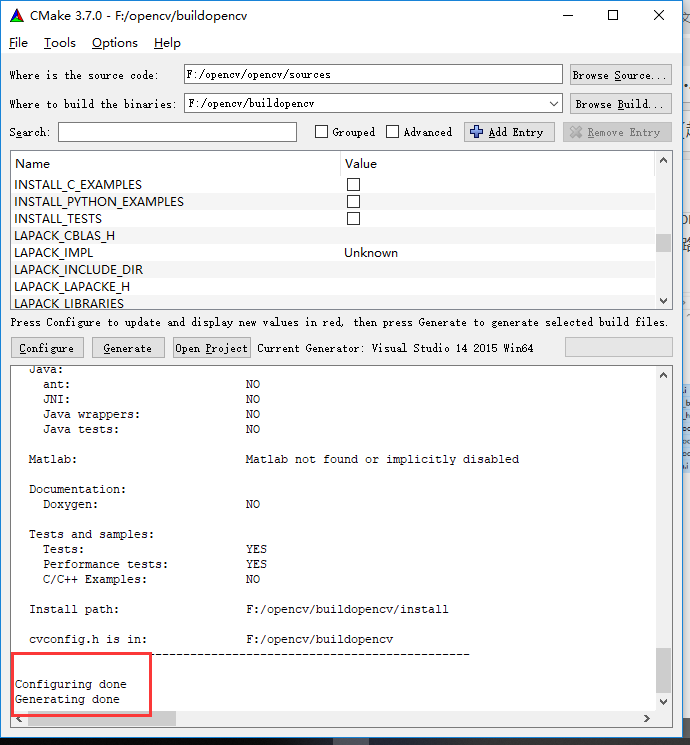Expand the build binaries path dropdown
This screenshot has height=745, width=690.
(554, 103)
